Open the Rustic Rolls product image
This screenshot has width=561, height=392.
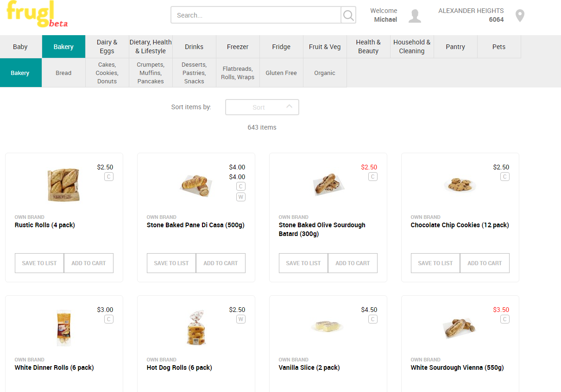(64, 185)
